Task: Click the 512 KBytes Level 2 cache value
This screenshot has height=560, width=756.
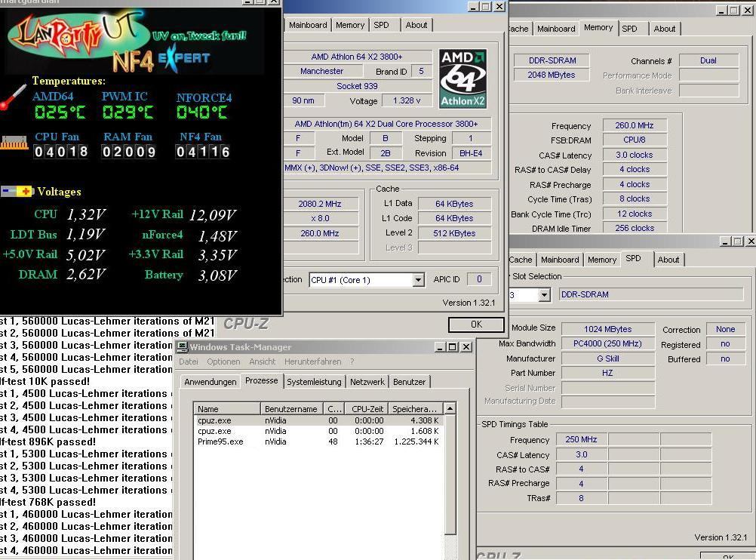Action: [x=454, y=233]
